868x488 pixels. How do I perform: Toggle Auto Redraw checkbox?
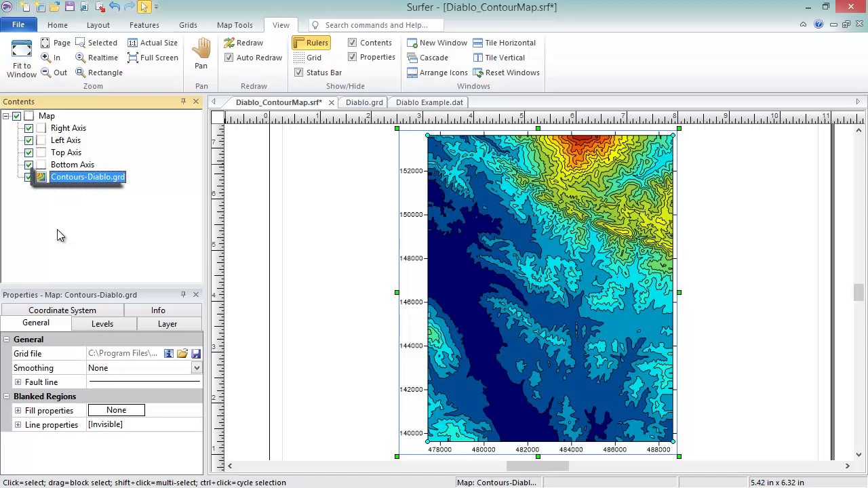(229, 58)
